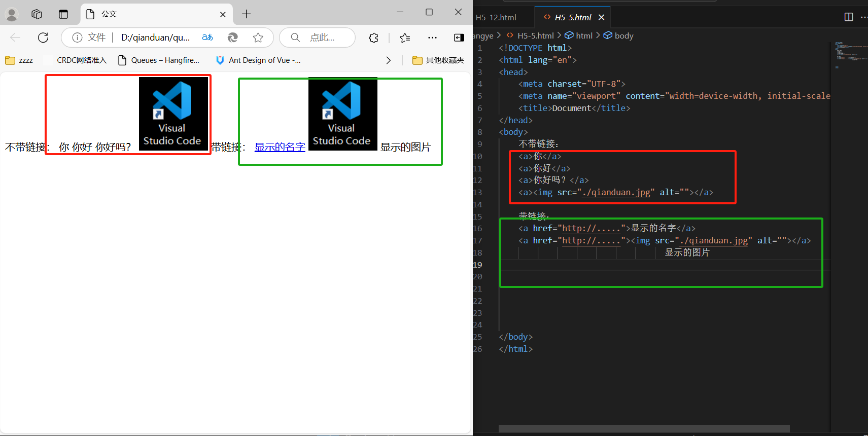
Task: Click the html lang="en" line
Action: pyautogui.click(x=538, y=60)
